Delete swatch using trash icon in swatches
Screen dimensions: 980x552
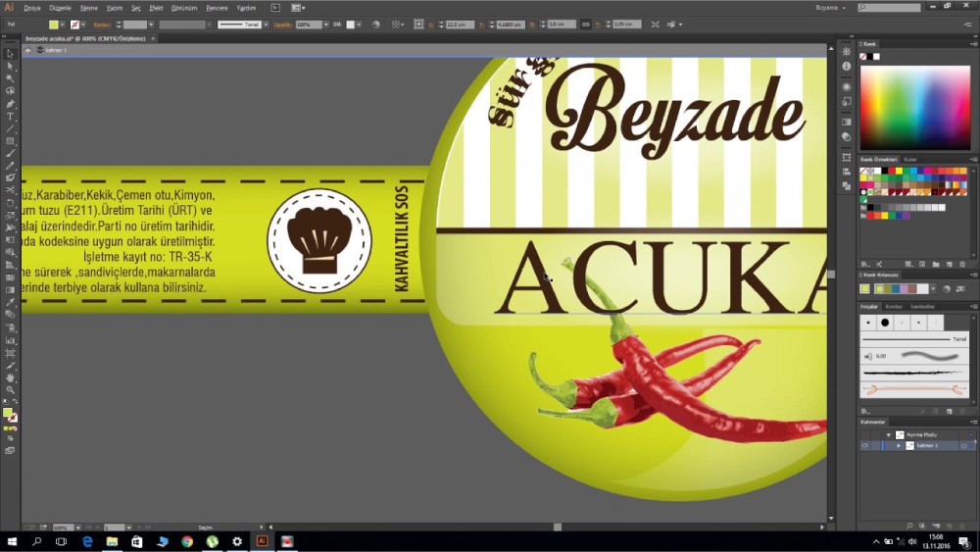click(x=962, y=264)
